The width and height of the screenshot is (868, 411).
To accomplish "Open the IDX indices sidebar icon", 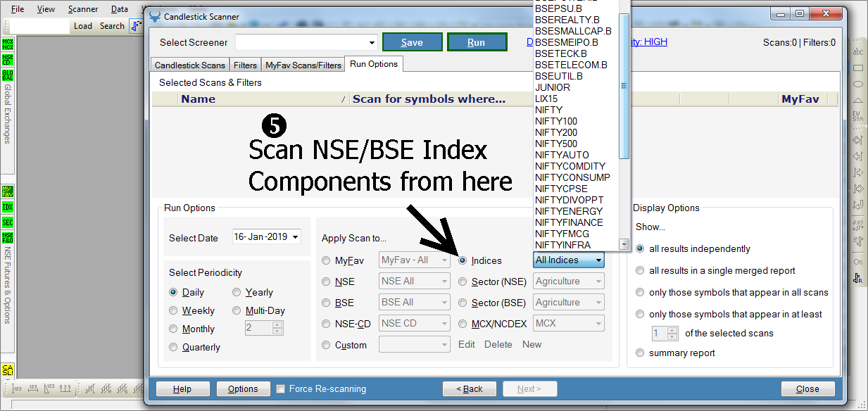I will pos(8,208).
